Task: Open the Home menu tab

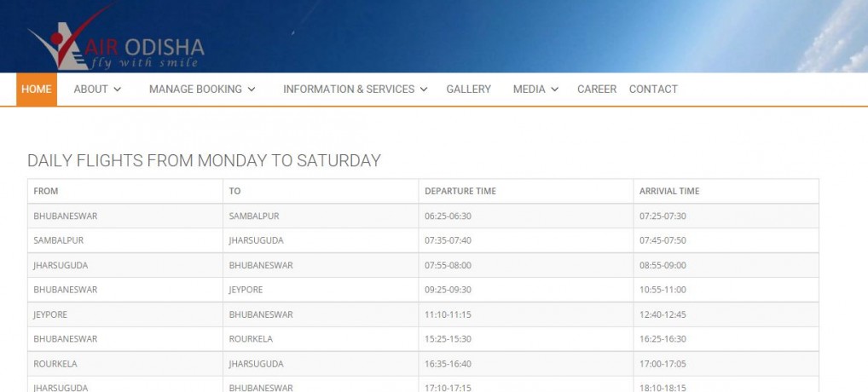Action: pos(37,89)
